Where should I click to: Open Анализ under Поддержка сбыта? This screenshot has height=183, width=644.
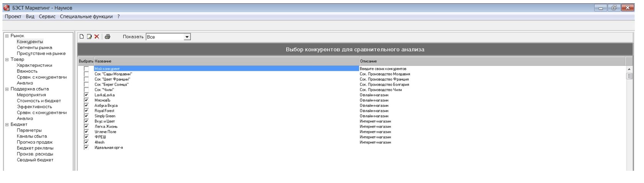click(x=25, y=119)
